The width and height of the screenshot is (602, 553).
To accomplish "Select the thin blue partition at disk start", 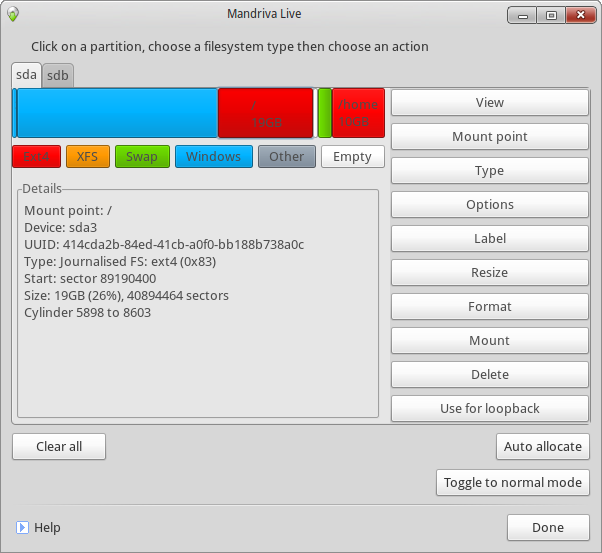I will click(15, 113).
